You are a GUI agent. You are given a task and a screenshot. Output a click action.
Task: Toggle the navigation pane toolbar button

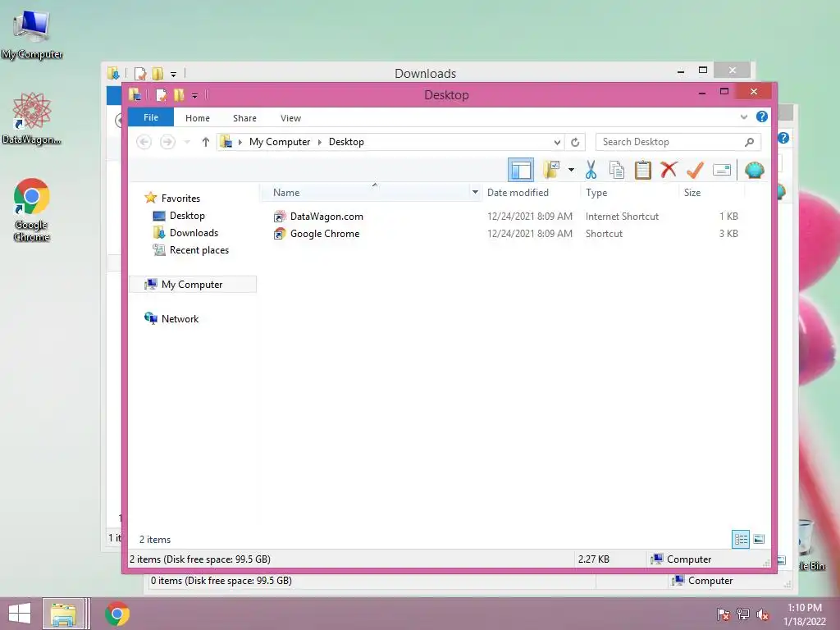(x=520, y=171)
